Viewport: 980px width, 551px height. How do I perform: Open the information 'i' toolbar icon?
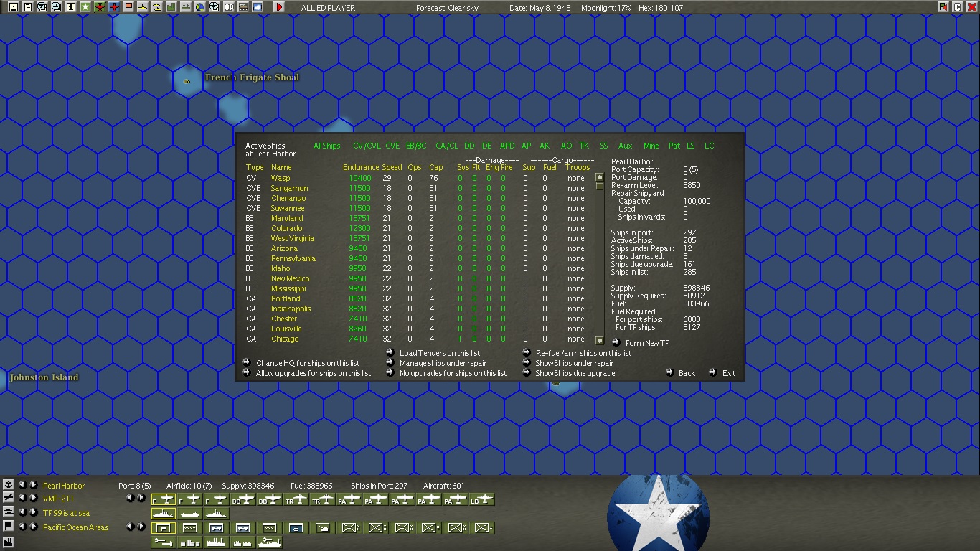(71, 7)
